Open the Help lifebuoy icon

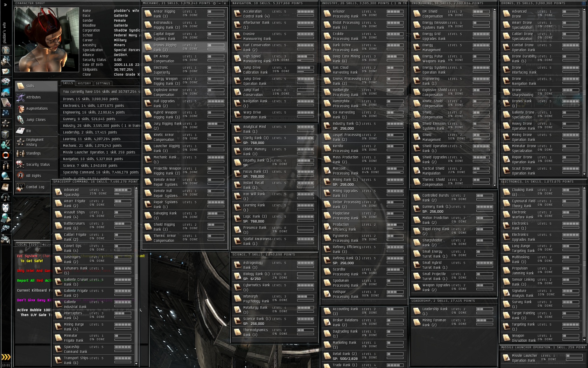point(6,155)
